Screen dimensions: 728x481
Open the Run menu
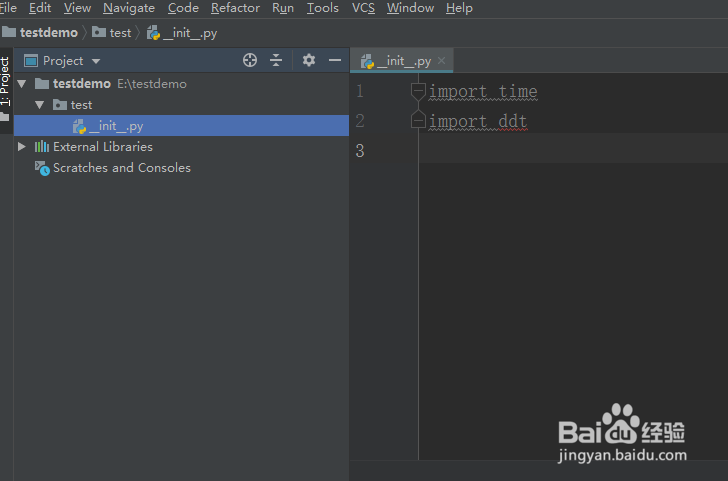pos(283,8)
